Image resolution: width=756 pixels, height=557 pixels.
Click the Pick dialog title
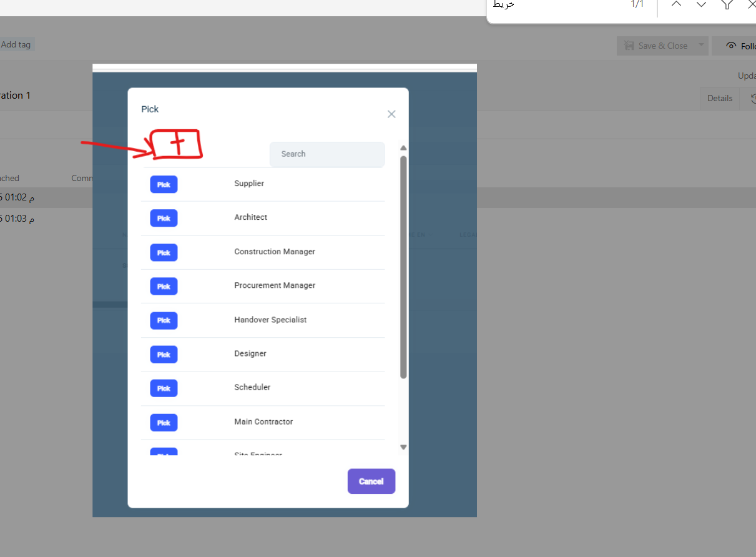pyautogui.click(x=150, y=109)
